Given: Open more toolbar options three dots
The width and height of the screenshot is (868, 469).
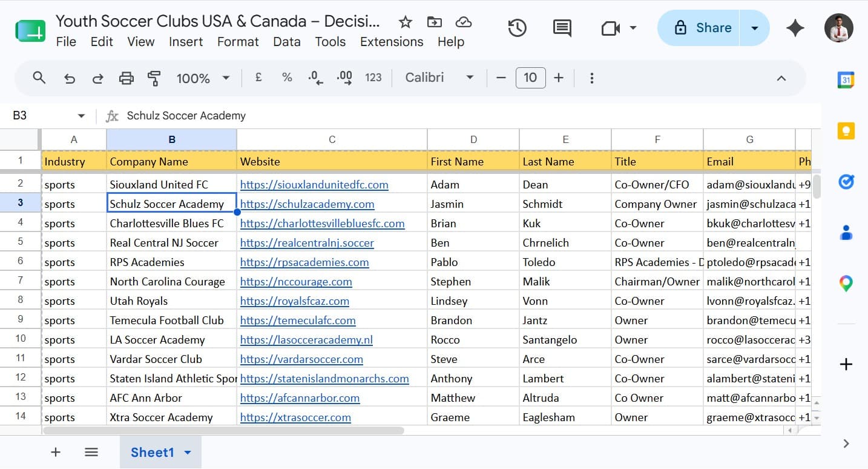Looking at the screenshot, I should point(592,78).
